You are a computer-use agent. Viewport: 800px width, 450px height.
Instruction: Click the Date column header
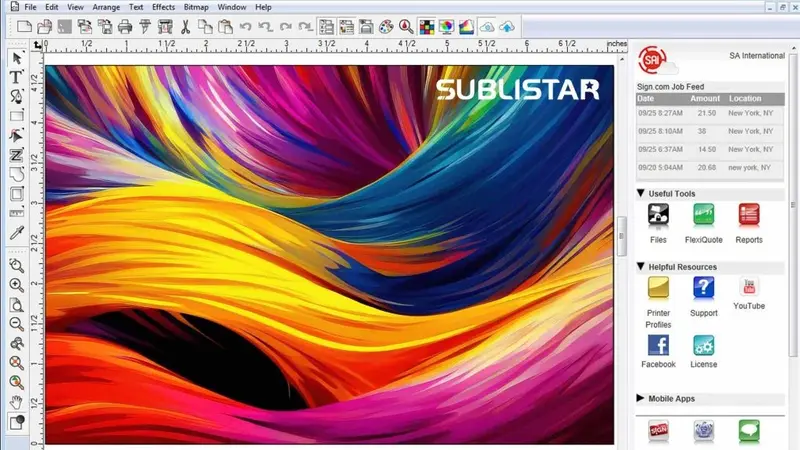coord(645,98)
